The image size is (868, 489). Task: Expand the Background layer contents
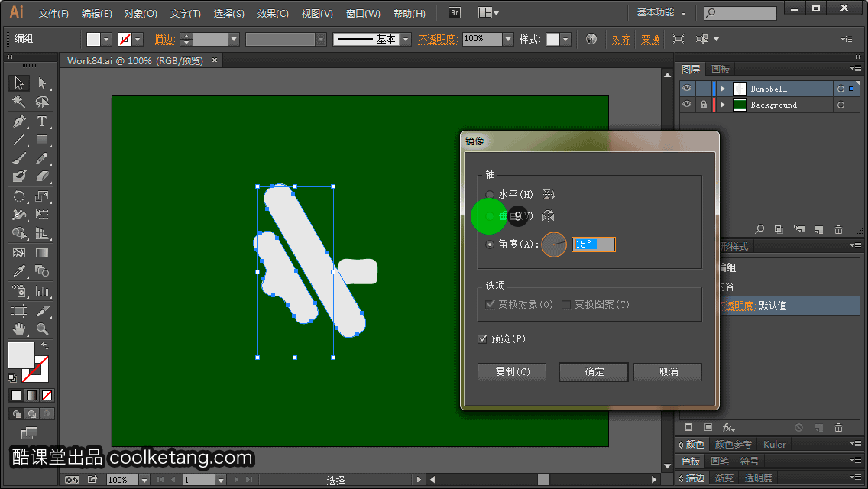coord(722,105)
